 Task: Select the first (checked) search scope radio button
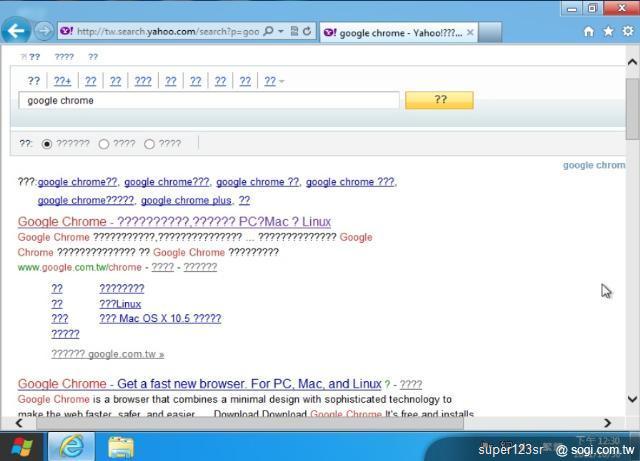click(x=47, y=144)
